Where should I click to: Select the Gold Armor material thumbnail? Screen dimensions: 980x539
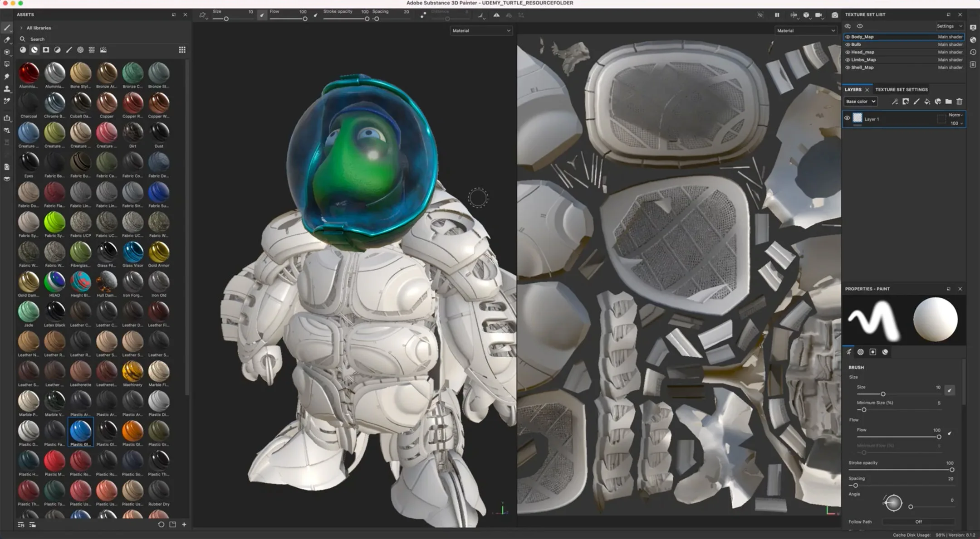click(159, 252)
